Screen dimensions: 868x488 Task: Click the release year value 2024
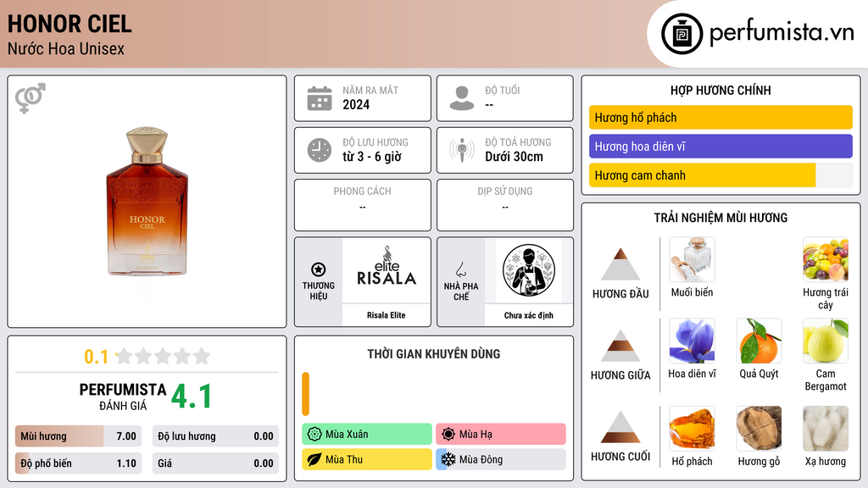coord(356,104)
